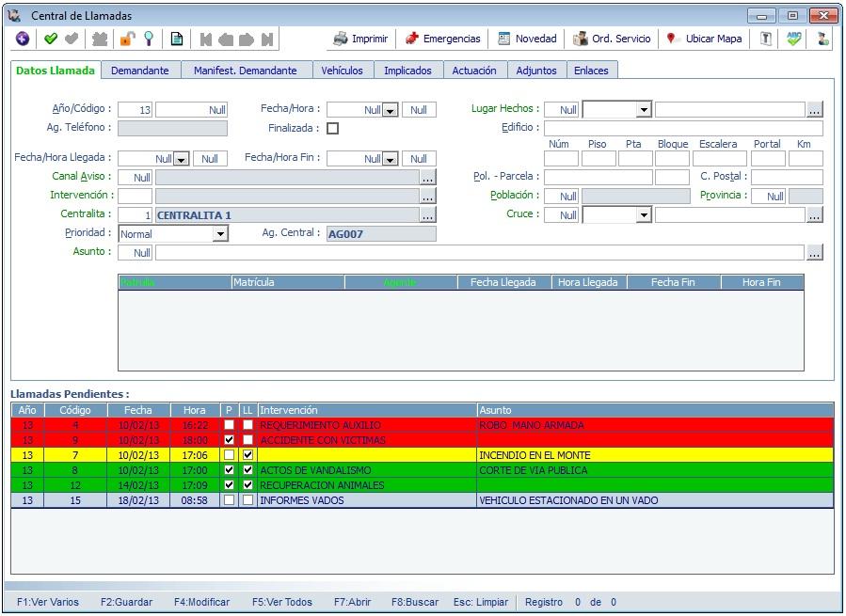846x616 pixels.
Task: Open the Fecha/Hora date dropdown
Action: point(391,110)
